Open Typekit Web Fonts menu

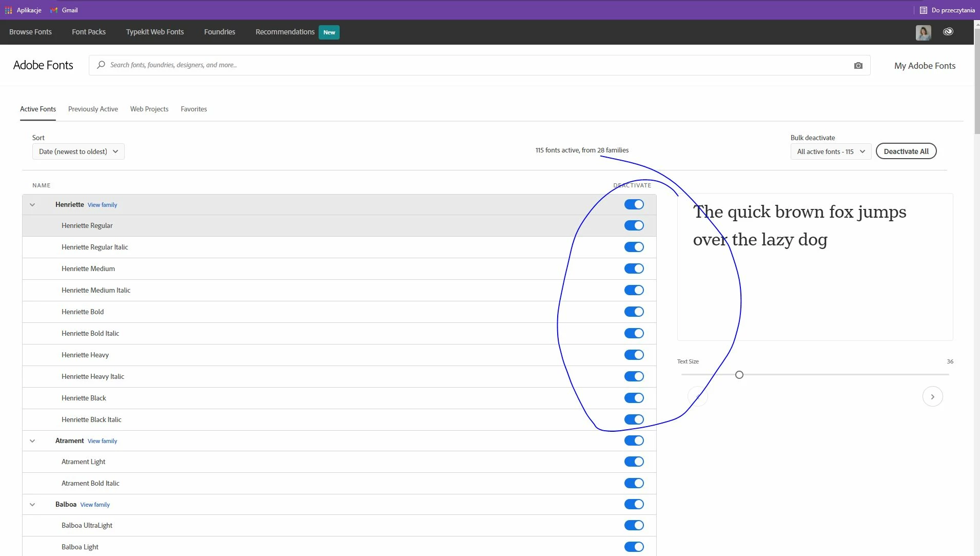click(x=155, y=32)
